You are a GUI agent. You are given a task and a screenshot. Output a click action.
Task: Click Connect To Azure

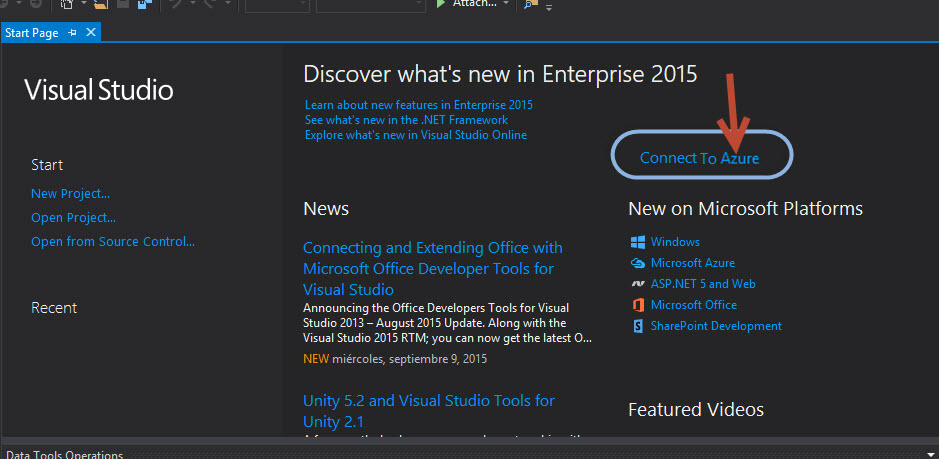(x=699, y=158)
